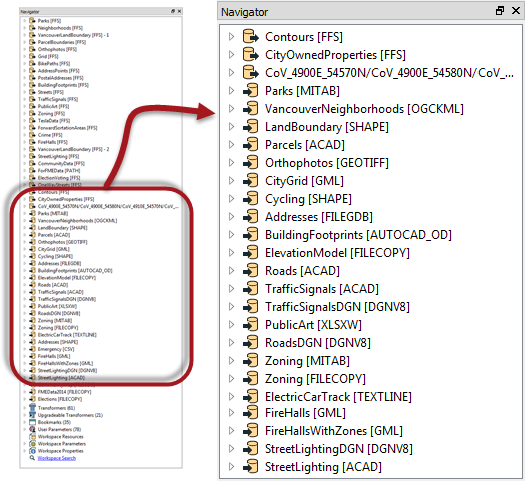The image size is (525, 481).
Task: Select 'Zoning [MITAB]' text in enlarged Navigator
Action: click(307, 361)
